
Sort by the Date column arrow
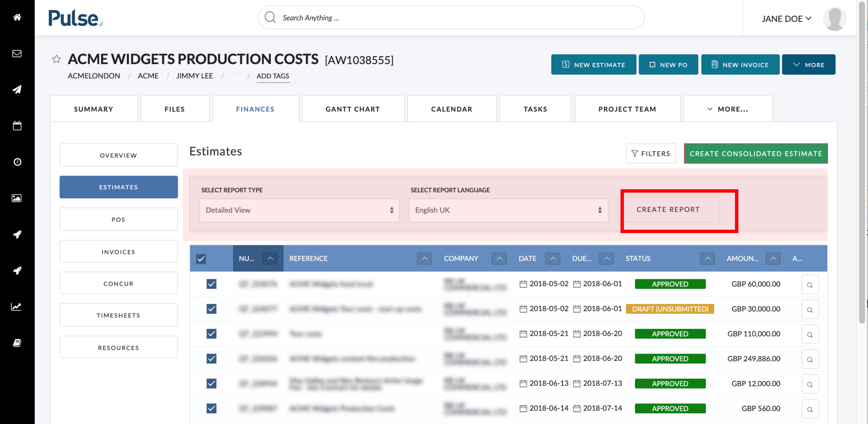[x=553, y=259]
